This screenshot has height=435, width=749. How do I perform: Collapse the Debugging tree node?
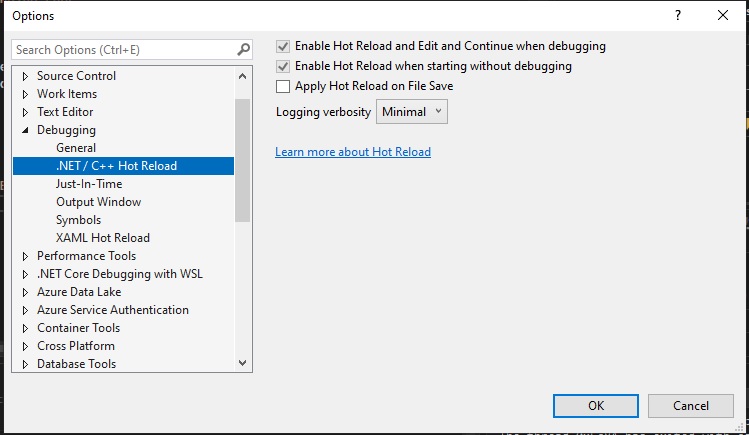coord(25,130)
